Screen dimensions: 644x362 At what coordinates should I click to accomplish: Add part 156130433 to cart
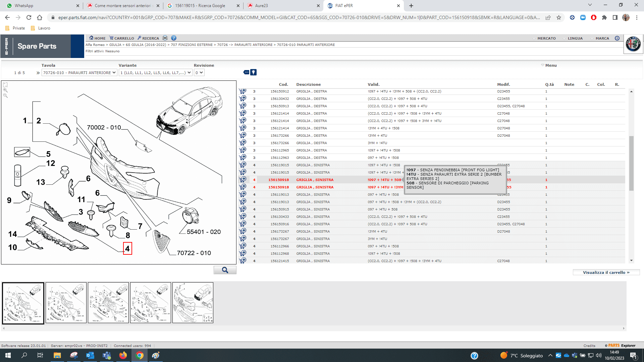[243, 217]
